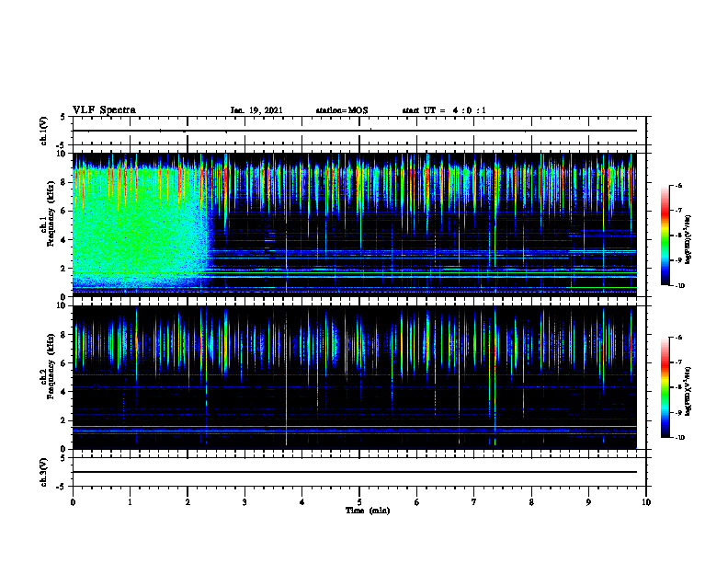Click the ch.1 color bar "log(PSD)" units label
Screen dimensions: 728x563
pos(688,239)
